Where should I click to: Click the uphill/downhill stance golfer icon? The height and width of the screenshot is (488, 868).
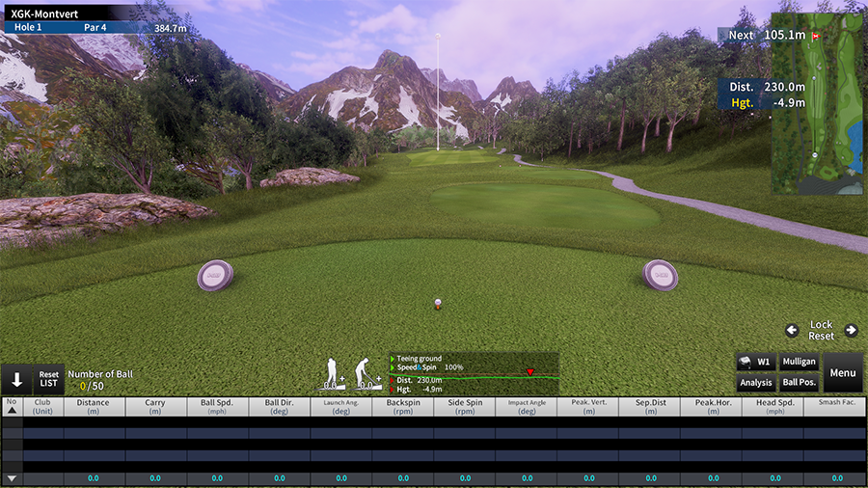333,373
